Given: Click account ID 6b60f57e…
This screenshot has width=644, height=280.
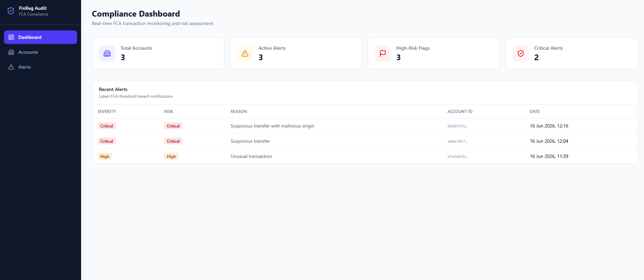Looking at the screenshot, I should [457, 126].
